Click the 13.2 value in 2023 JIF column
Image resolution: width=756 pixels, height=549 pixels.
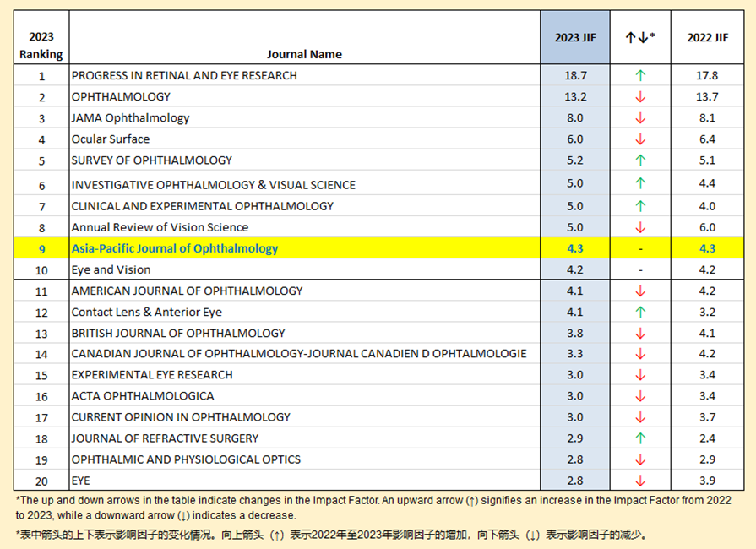point(575,97)
